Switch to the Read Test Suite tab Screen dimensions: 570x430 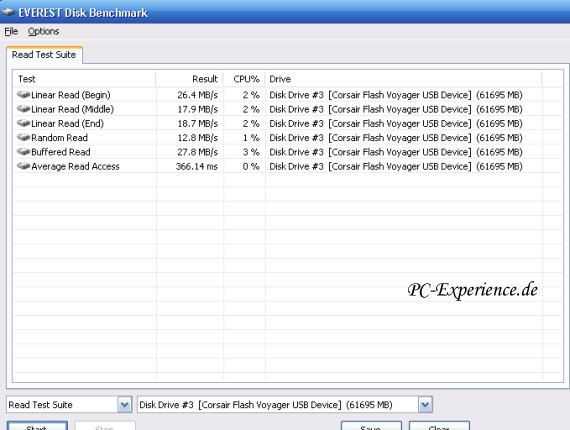click(x=44, y=55)
